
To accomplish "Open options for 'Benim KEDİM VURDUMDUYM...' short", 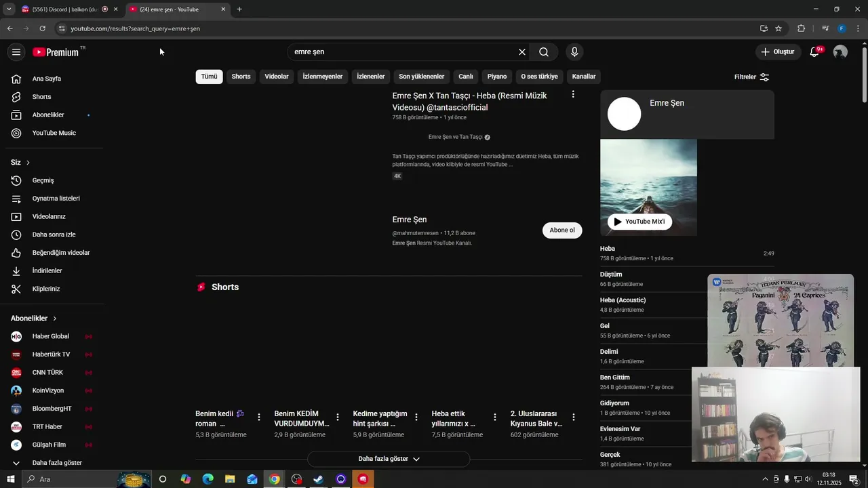I will pos(337,418).
